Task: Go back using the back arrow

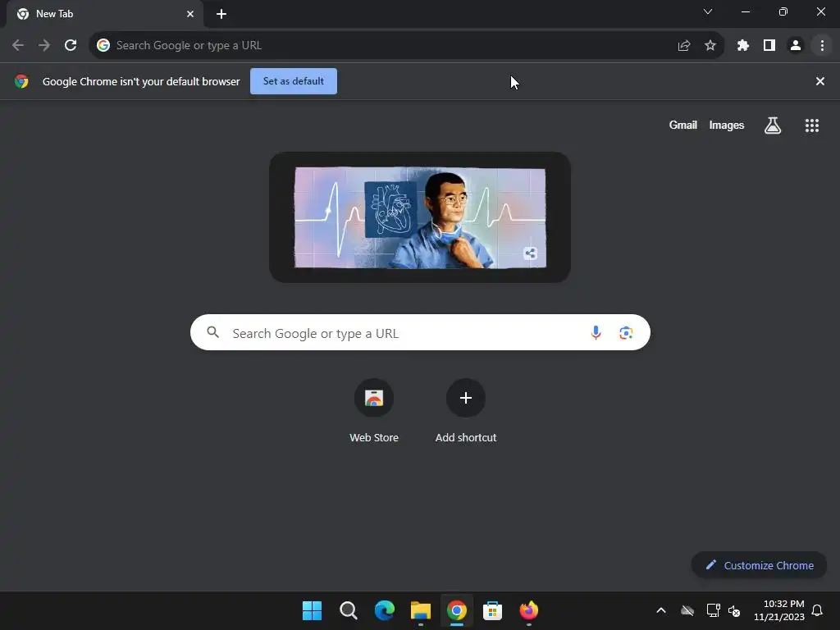Action: click(x=18, y=46)
